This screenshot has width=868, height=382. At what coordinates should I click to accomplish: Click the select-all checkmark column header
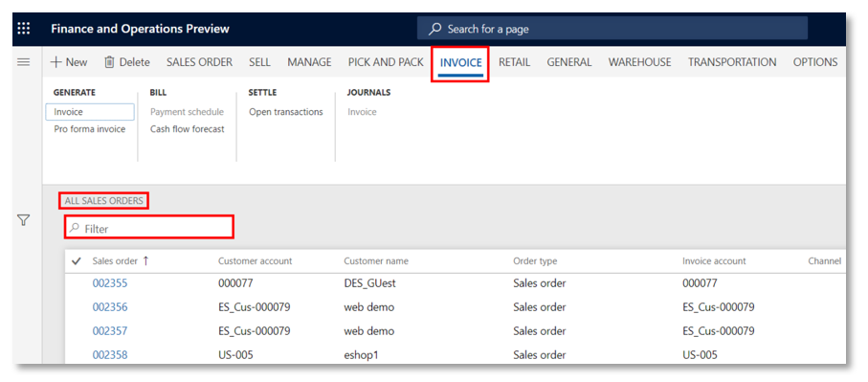(77, 260)
